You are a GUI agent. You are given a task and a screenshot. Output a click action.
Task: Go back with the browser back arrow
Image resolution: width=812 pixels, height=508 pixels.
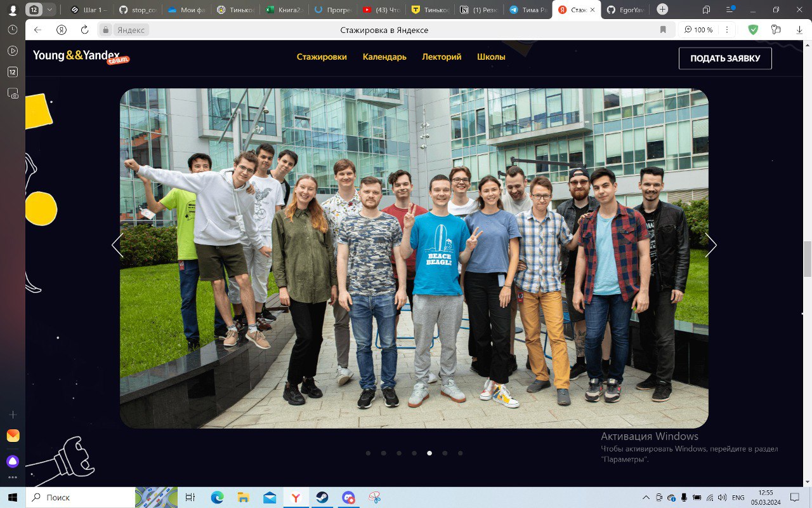coord(37,30)
